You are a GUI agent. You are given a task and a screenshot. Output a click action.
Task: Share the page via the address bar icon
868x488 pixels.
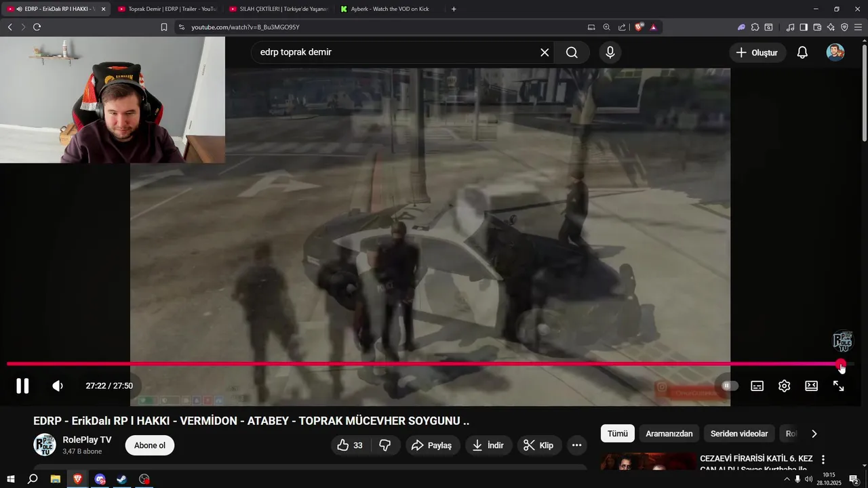coord(622,27)
